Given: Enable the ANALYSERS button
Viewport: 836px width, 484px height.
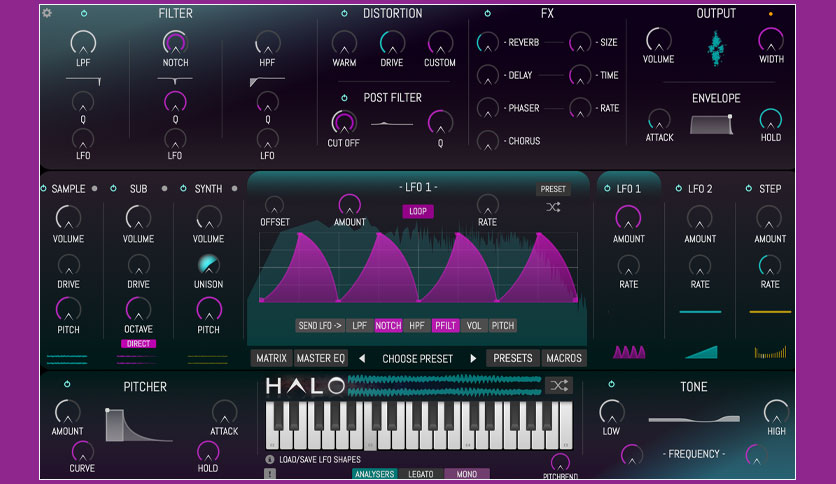Looking at the screenshot, I should coord(374,474).
